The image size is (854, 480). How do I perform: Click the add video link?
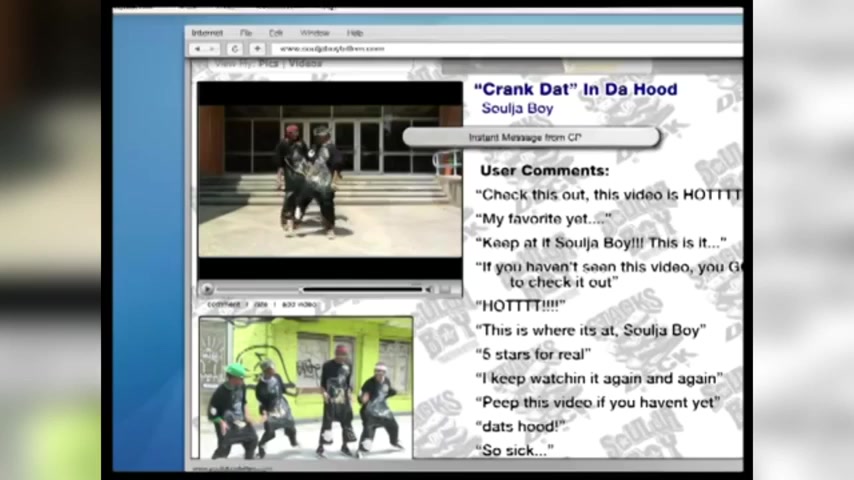click(298, 305)
